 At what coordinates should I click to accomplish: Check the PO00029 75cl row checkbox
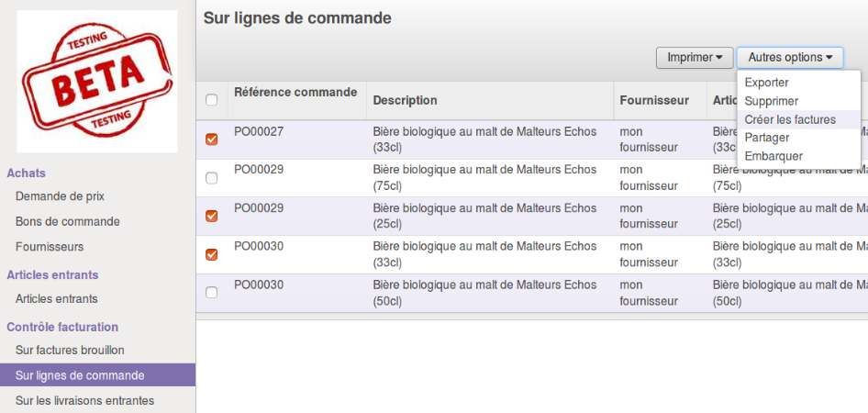tap(212, 178)
